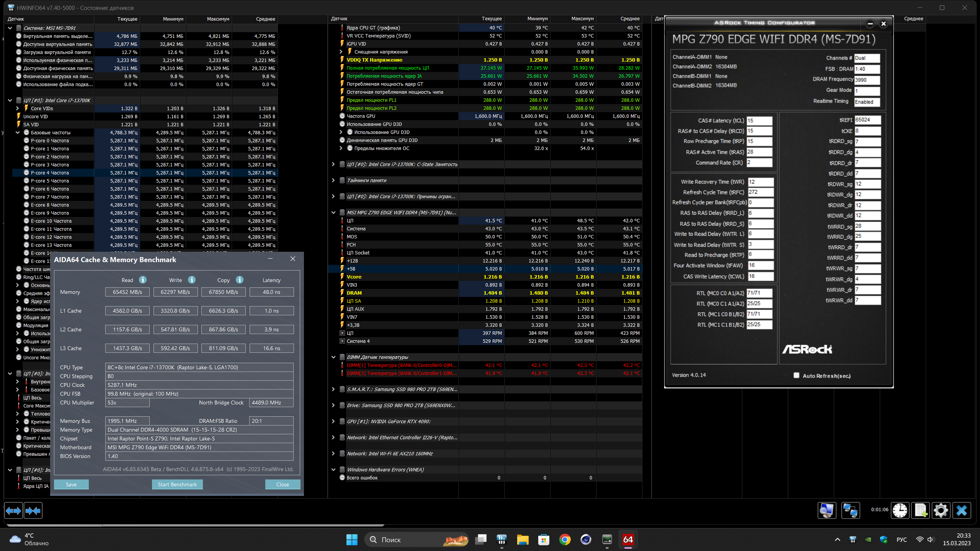Enable Auto Refresh checkbox in Timing Configurator

coord(797,375)
